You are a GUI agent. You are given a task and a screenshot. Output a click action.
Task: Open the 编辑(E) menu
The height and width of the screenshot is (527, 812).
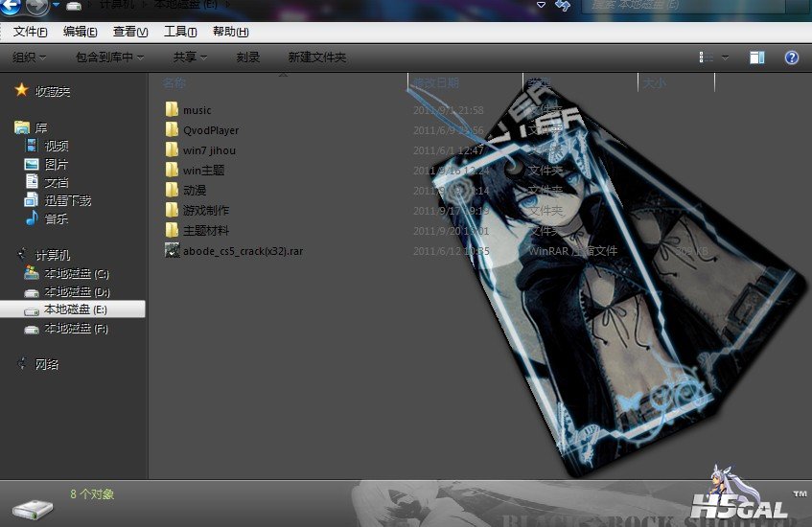(80, 32)
